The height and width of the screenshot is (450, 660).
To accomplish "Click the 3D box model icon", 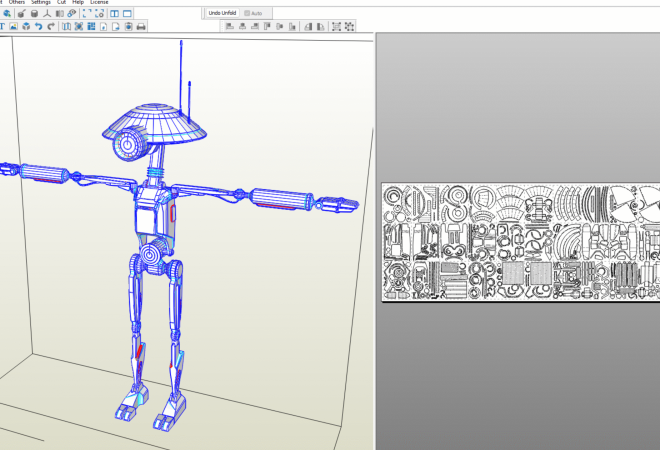I will (26, 26).
